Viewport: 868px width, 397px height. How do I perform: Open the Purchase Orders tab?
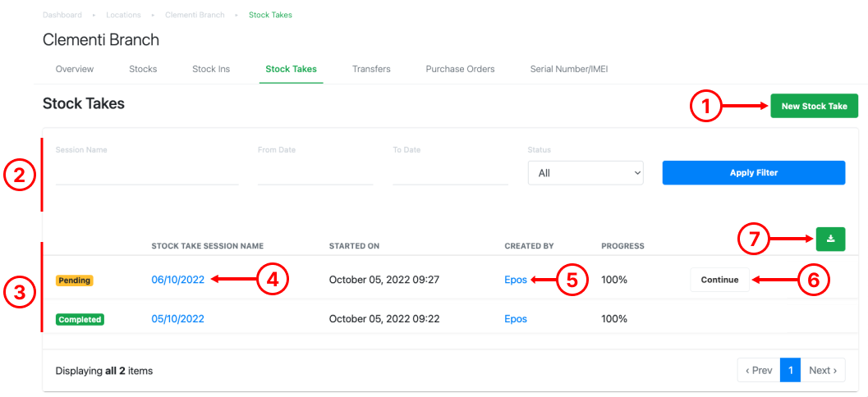coord(460,69)
